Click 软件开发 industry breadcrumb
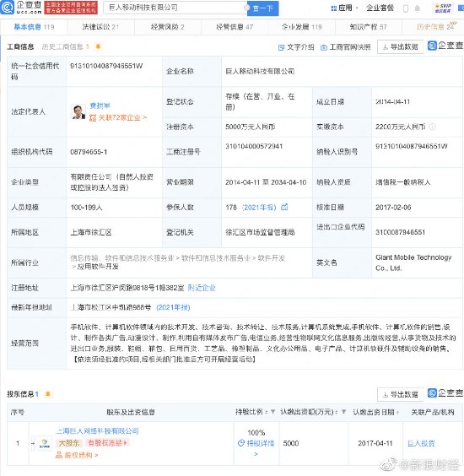The width and height of the screenshot is (464, 476). pos(272,258)
